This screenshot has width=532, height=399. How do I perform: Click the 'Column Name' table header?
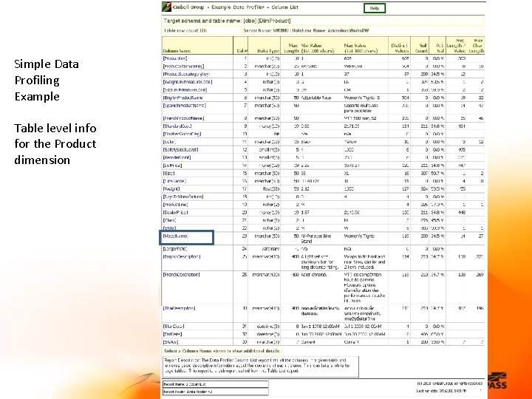tap(177, 51)
